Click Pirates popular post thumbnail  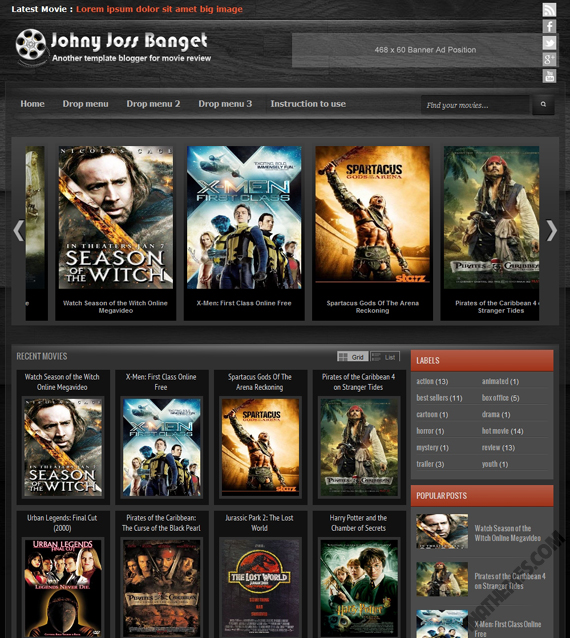(x=442, y=579)
